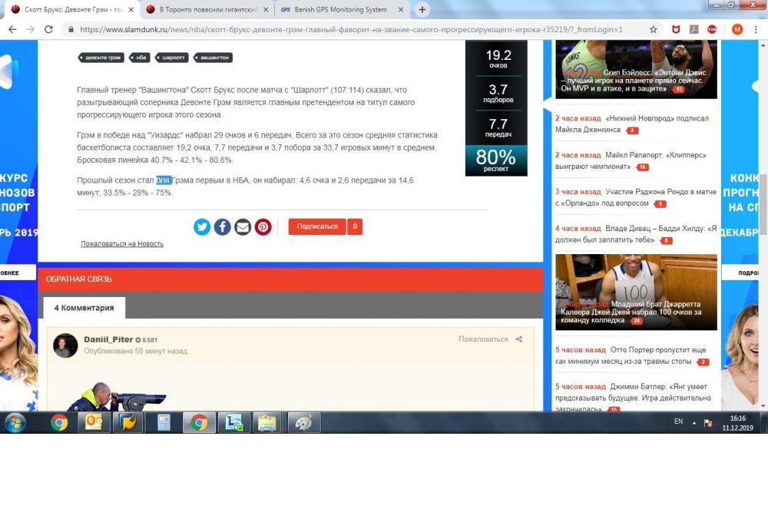Switch to Benish GPS Monitoring System tab
768x532 pixels.
pos(339,10)
